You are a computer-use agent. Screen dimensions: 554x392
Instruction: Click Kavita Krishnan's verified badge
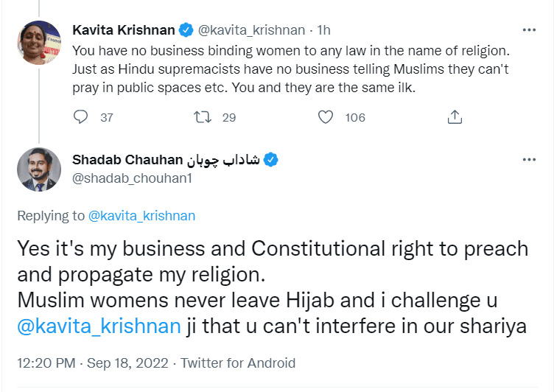point(187,30)
